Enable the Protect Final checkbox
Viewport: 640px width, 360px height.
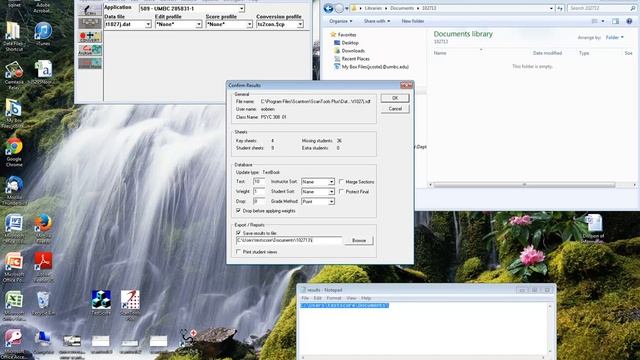[341, 191]
